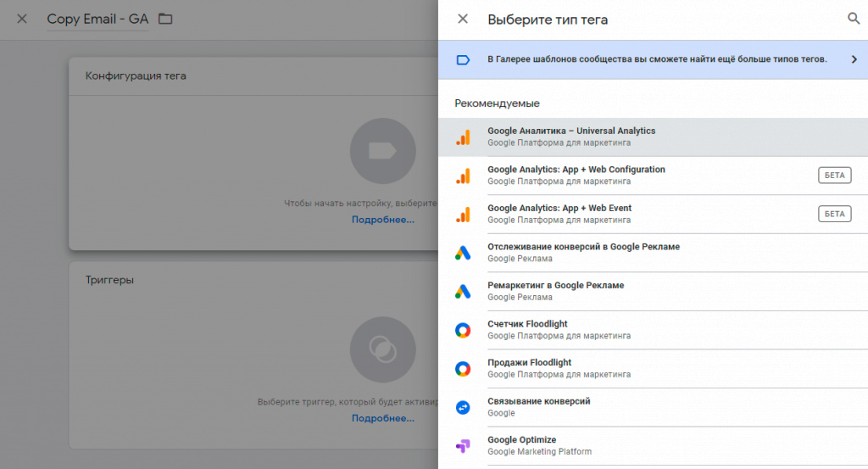868x469 pixels.
Task: Click the folder icon next to tag name
Action: [x=165, y=19]
